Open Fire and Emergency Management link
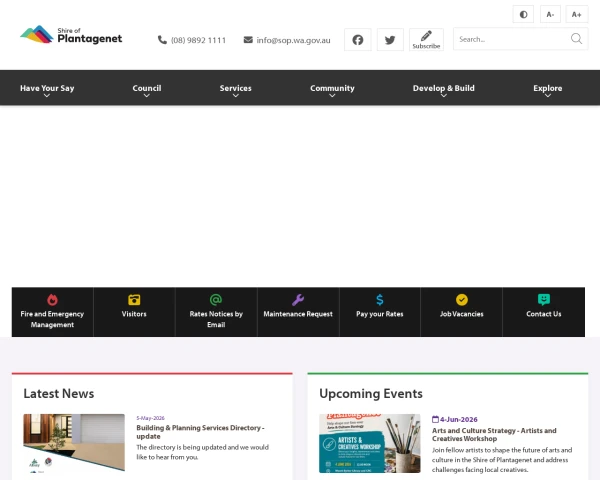Viewport: 600px width, 480px height. [52, 319]
